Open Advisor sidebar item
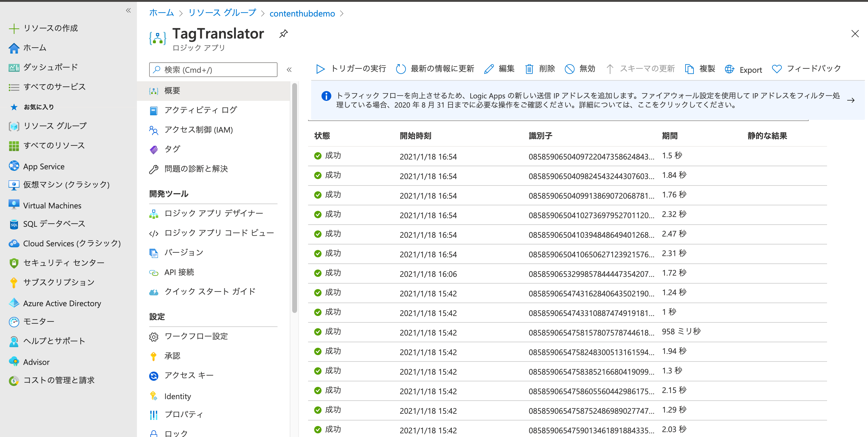Screen dimensions: 868x437 click(x=29, y=362)
